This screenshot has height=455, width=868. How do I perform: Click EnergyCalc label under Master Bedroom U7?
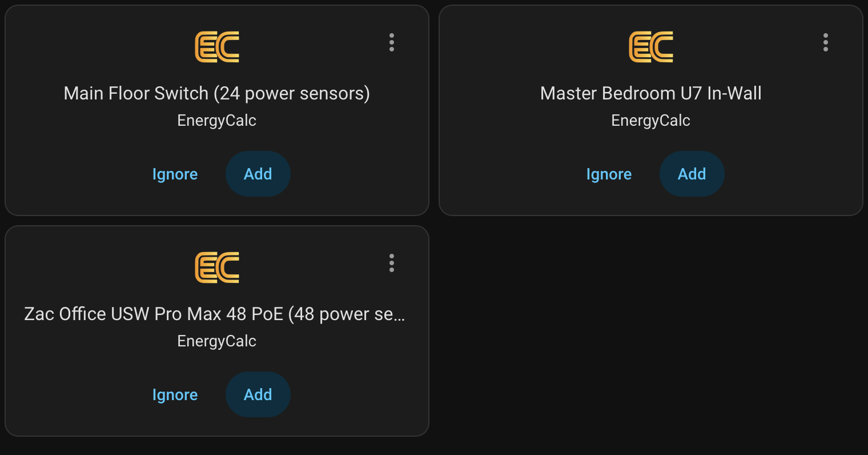[651, 120]
